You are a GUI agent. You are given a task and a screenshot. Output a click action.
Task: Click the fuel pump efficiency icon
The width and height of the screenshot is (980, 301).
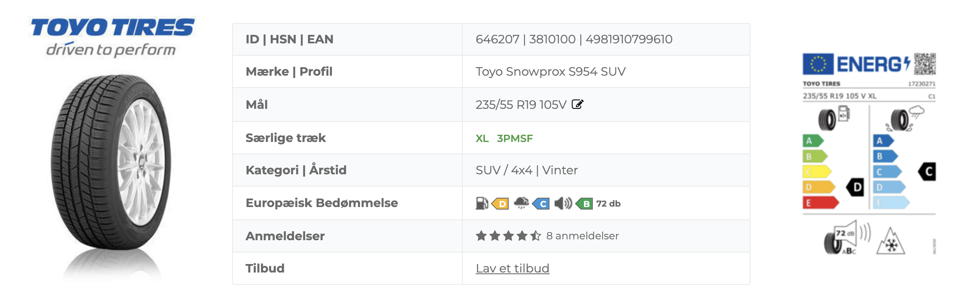pos(482,203)
